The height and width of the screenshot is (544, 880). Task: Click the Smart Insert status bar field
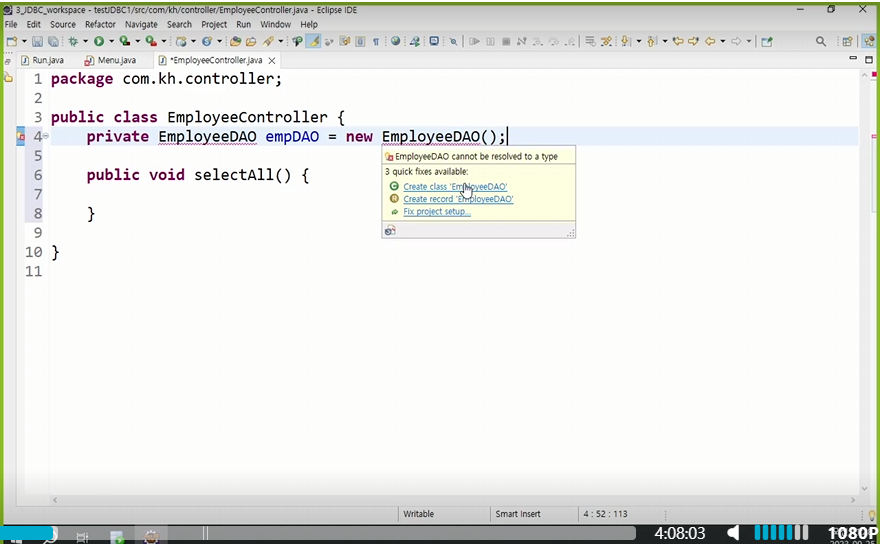[x=517, y=514]
